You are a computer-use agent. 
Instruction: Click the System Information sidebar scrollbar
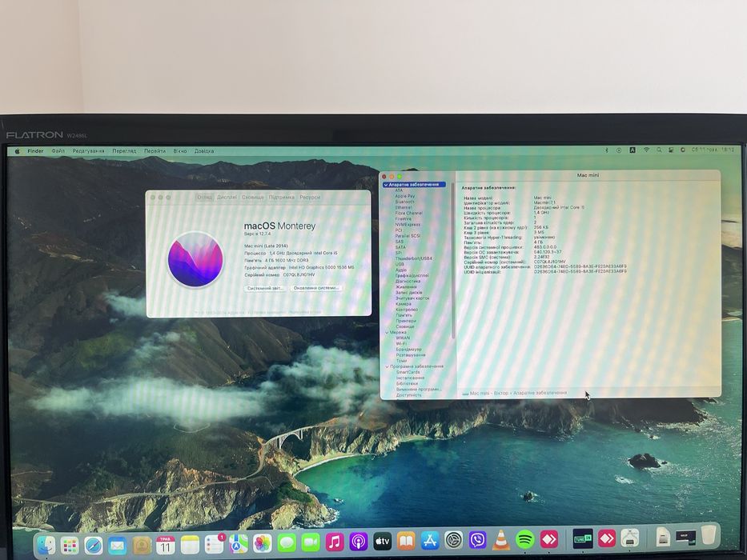coord(452,261)
